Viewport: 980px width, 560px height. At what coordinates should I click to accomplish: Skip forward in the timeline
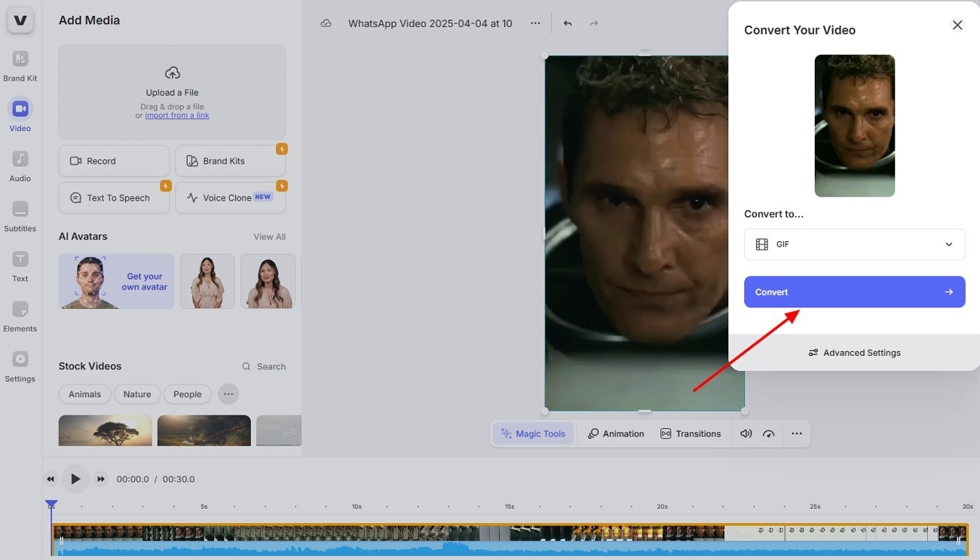(100, 479)
